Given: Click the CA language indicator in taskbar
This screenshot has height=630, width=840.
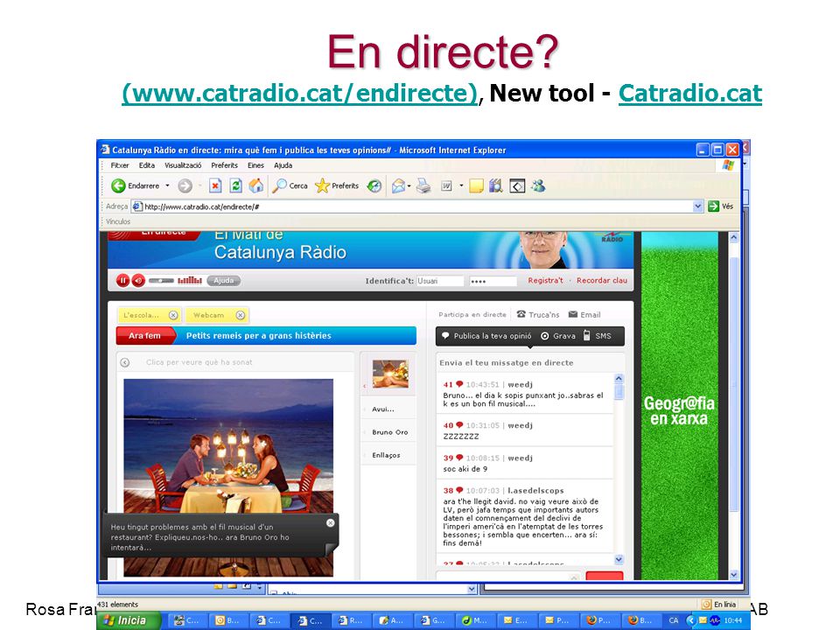Looking at the screenshot, I should point(674,620).
